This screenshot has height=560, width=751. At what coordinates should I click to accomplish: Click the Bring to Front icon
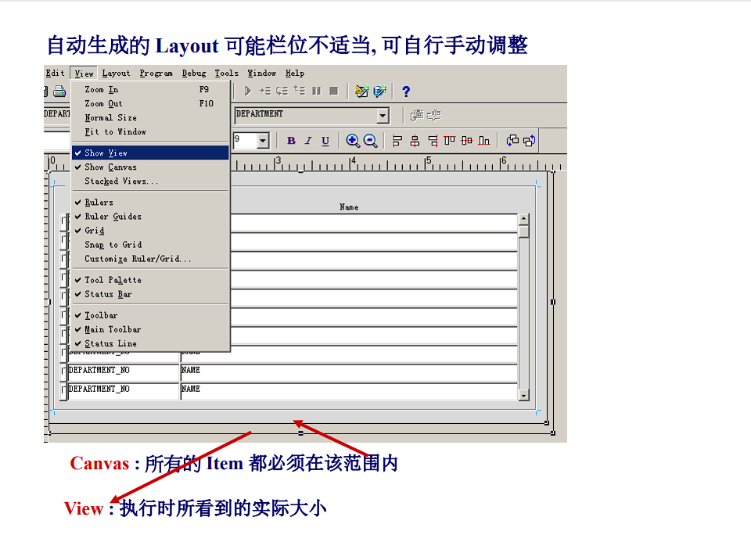512,140
